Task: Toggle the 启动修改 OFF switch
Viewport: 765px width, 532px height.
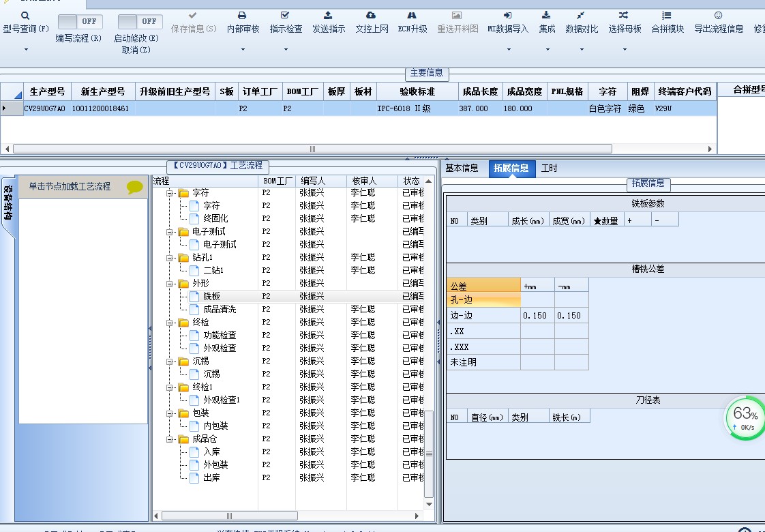Action: [x=140, y=21]
